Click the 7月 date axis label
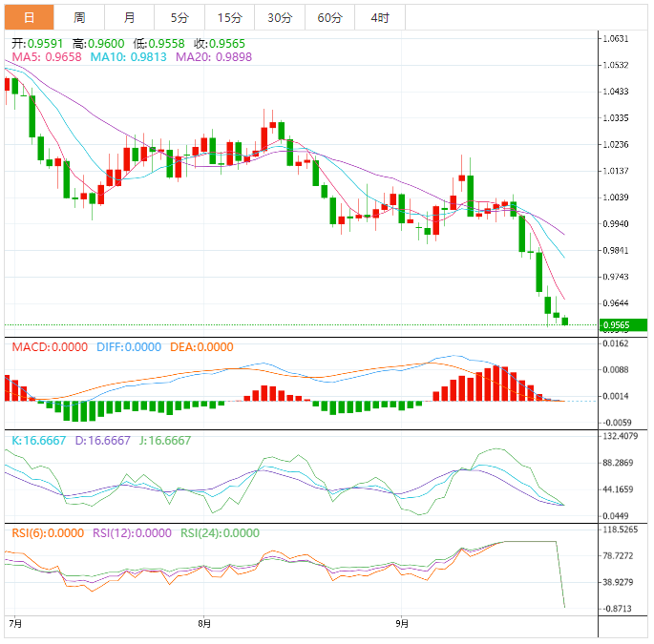This screenshot has height=644, width=654. click(x=15, y=623)
